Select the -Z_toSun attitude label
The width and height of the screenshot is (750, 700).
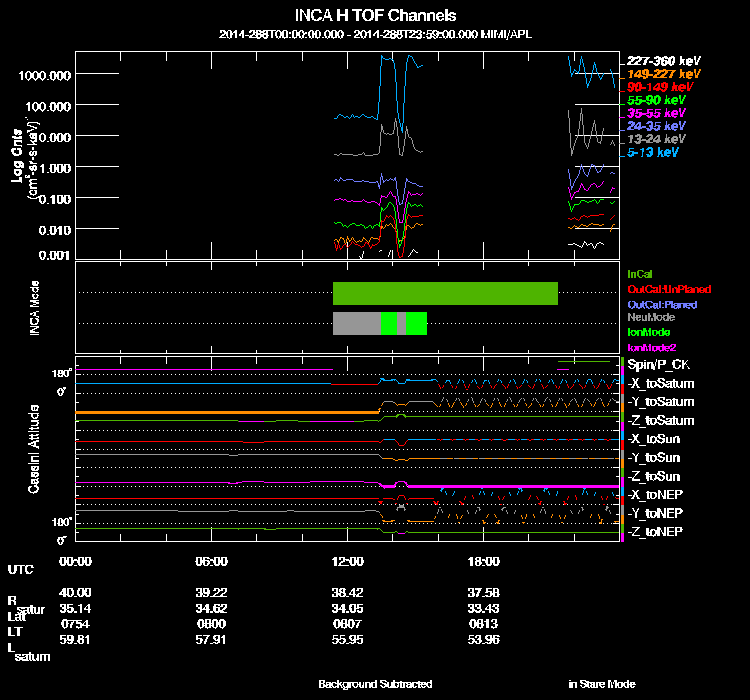tap(654, 476)
